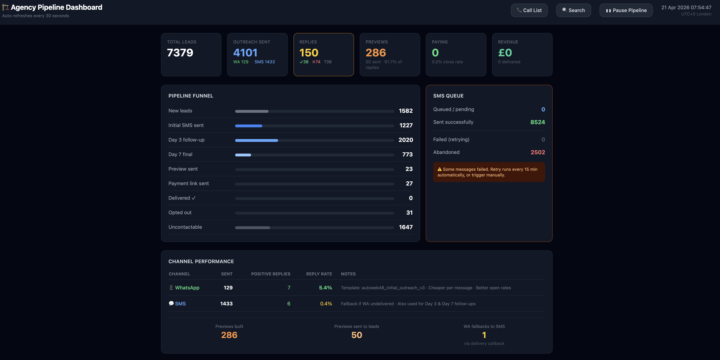Viewport: 720px width, 360px height.
Task: Select the Paying card value 0
Action: [435, 53]
